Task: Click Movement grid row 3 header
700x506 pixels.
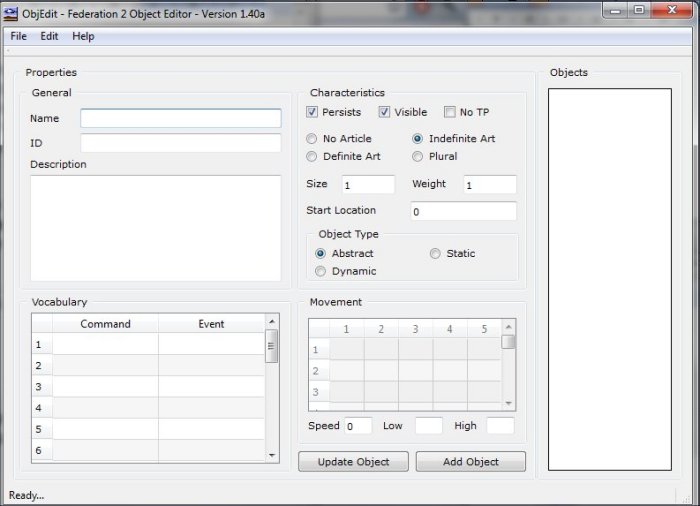Action: click(x=319, y=392)
